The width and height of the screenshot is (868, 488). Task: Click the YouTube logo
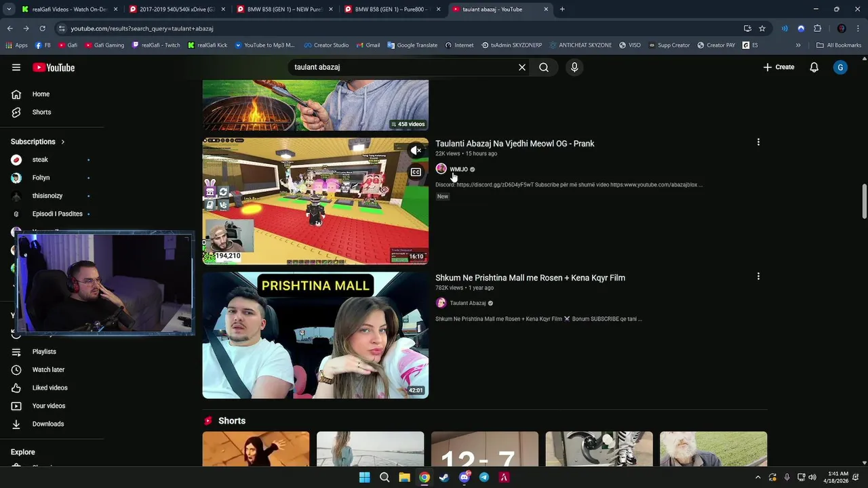coord(54,67)
